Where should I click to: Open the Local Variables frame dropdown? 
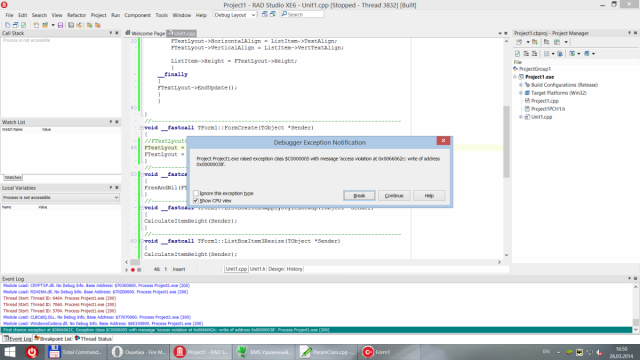[x=116, y=198]
